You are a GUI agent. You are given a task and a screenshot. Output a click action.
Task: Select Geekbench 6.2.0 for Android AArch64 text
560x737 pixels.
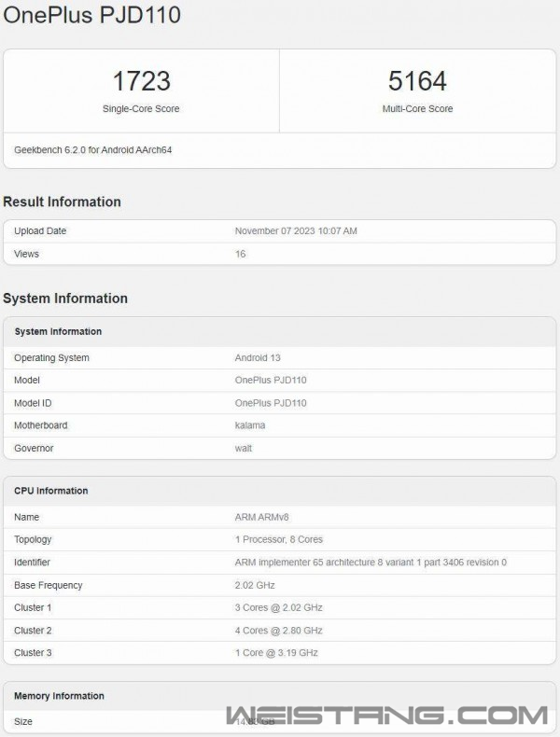(92, 150)
